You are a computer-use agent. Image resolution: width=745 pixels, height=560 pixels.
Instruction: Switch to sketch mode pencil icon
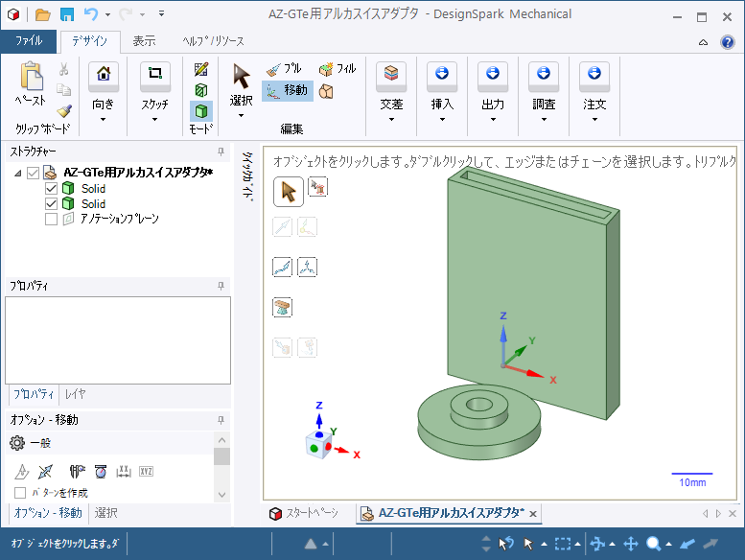(201, 69)
